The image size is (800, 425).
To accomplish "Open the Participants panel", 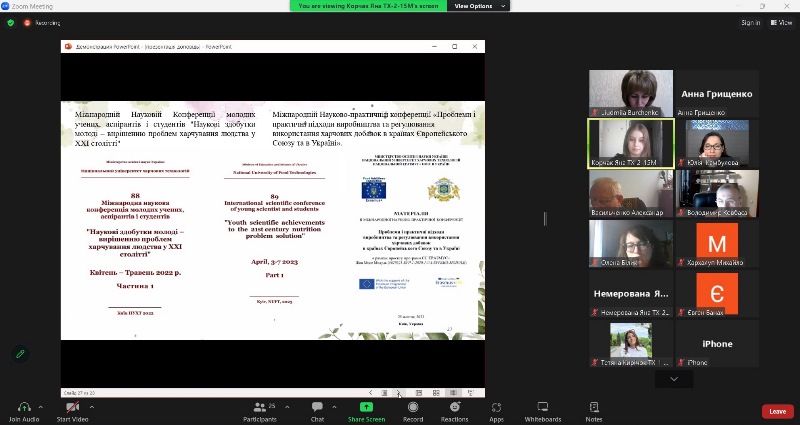I will [x=260, y=412].
